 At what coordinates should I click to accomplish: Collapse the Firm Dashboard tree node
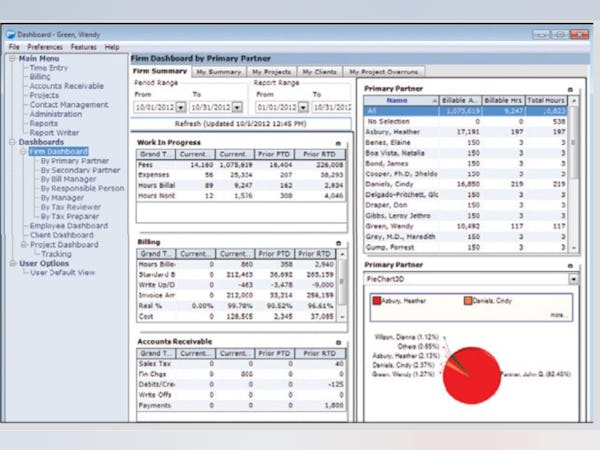[23, 152]
